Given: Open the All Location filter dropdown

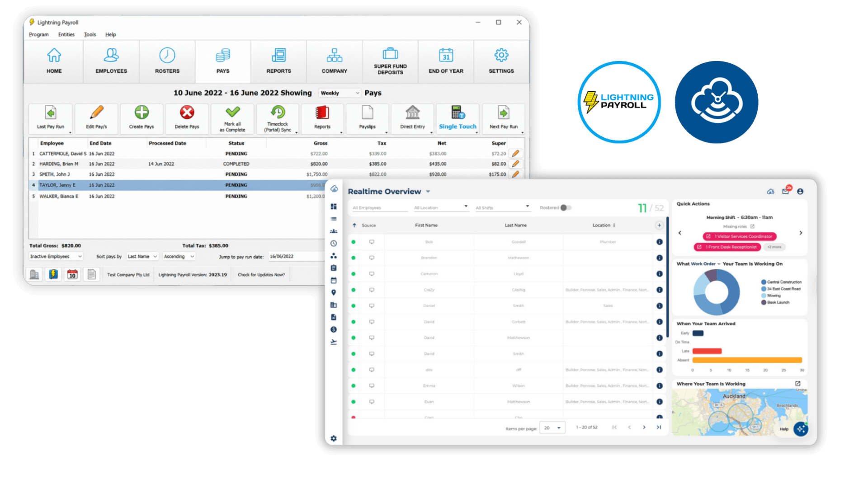Looking at the screenshot, I should [x=441, y=208].
